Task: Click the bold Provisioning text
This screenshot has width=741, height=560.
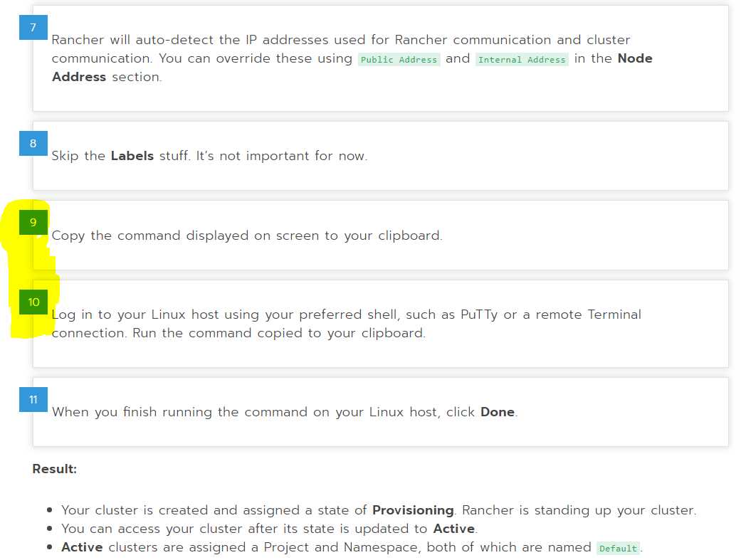Action: (x=413, y=510)
